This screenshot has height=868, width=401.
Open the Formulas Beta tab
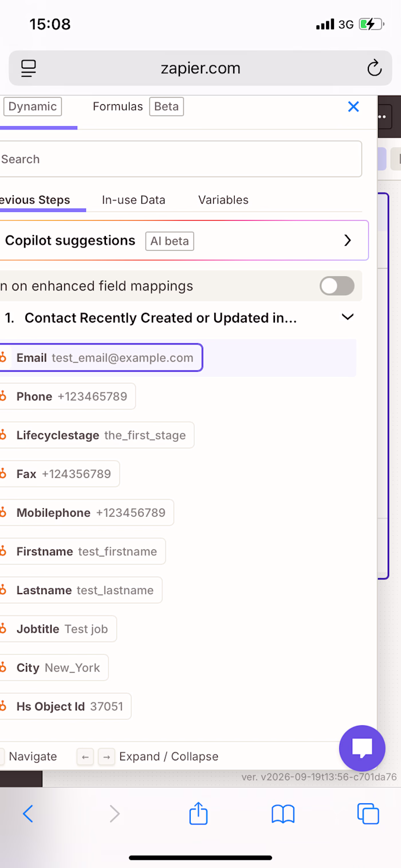coord(137,107)
